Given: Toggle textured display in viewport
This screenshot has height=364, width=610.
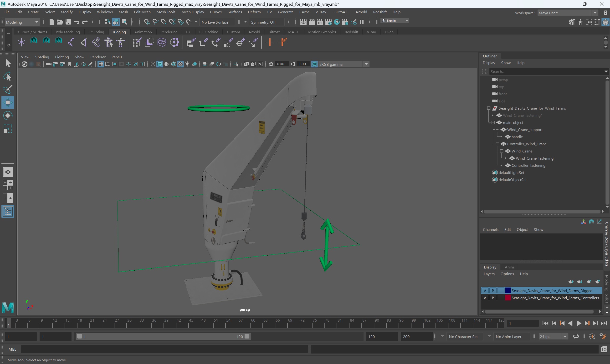Looking at the screenshot, I should click(x=181, y=64).
